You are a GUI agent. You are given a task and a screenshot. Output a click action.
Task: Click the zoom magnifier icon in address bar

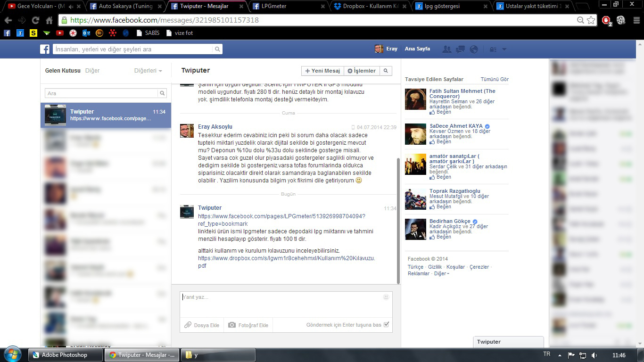coord(581,20)
